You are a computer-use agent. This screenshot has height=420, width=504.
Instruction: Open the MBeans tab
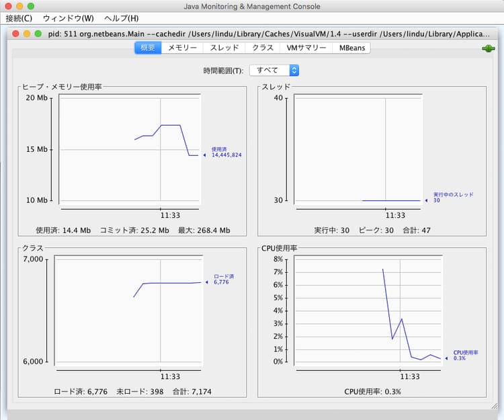[x=352, y=48]
